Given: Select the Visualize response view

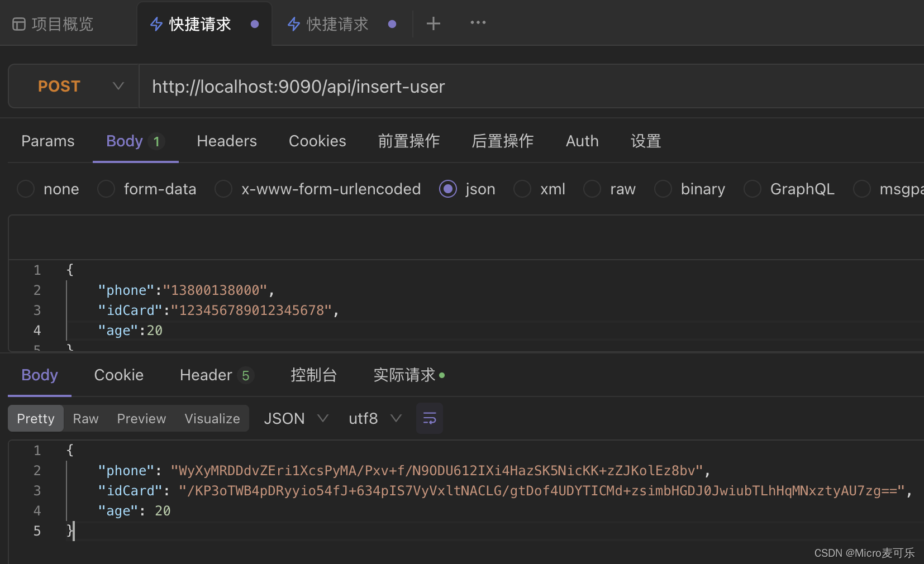Looking at the screenshot, I should pyautogui.click(x=212, y=418).
